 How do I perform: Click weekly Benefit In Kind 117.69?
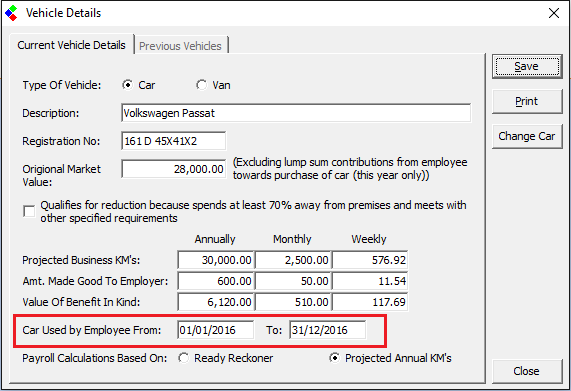pyautogui.click(x=370, y=302)
